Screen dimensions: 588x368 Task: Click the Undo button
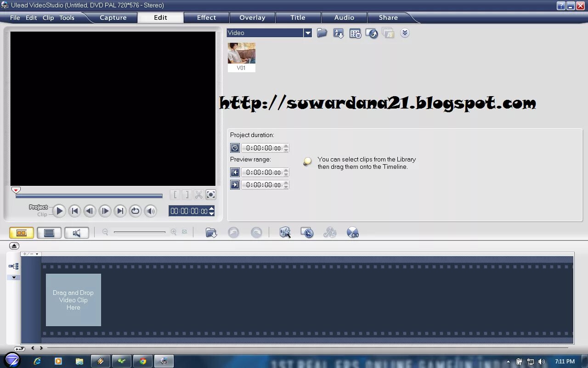[233, 233]
